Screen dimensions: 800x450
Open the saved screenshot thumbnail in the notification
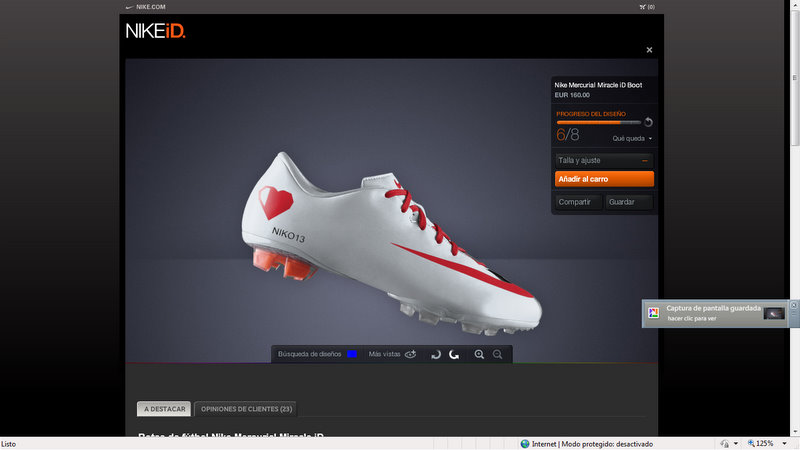[x=773, y=313]
